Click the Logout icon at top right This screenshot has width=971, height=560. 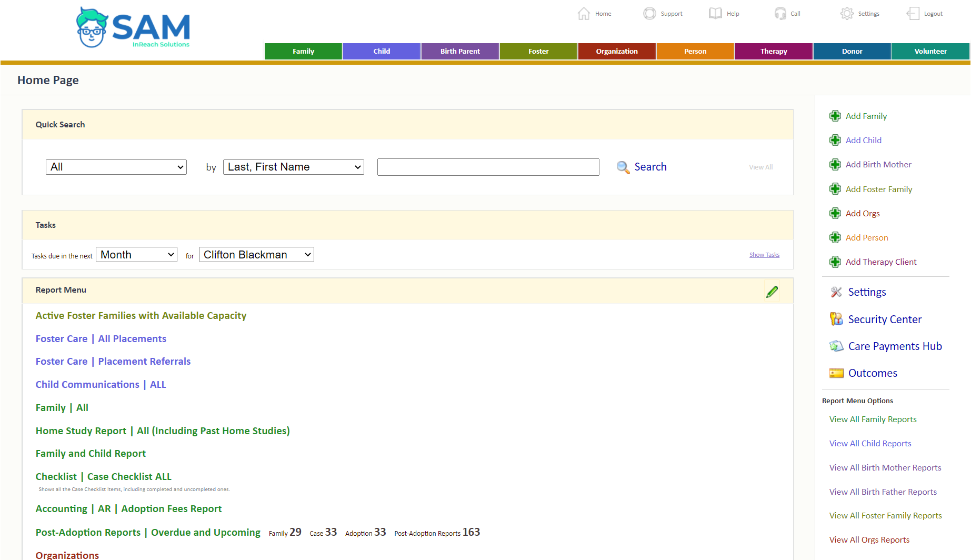912,13
